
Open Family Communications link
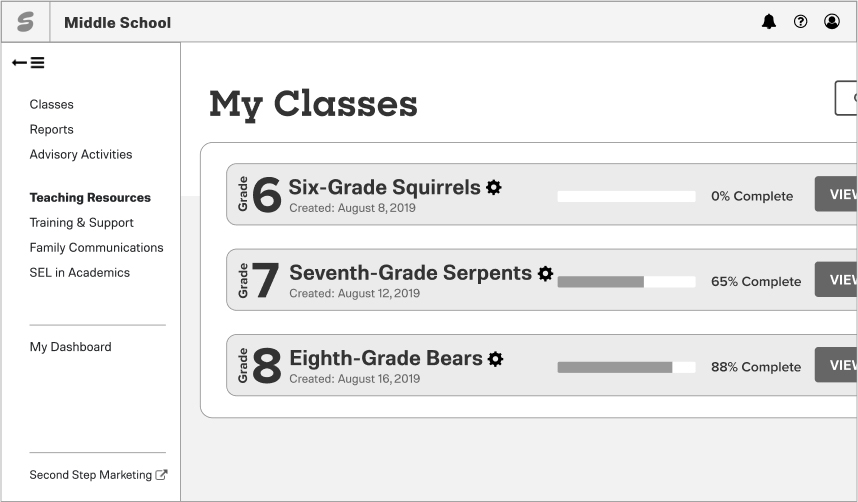[96, 247]
